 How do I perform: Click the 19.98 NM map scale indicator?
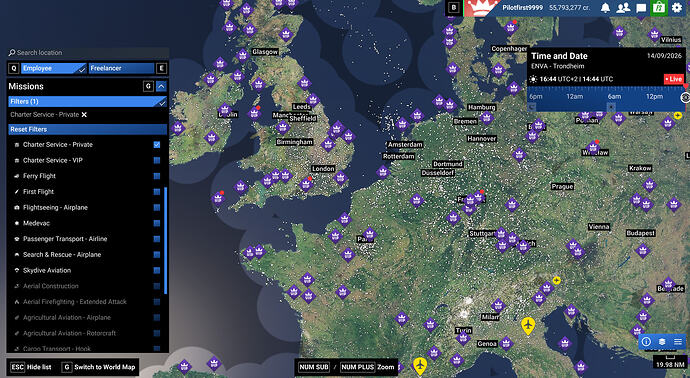point(669,361)
